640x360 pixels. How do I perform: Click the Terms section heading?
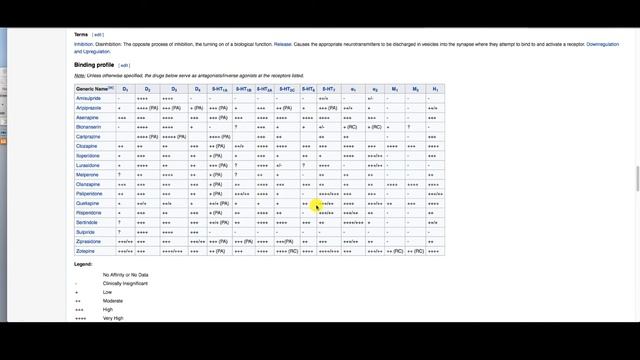(x=81, y=35)
